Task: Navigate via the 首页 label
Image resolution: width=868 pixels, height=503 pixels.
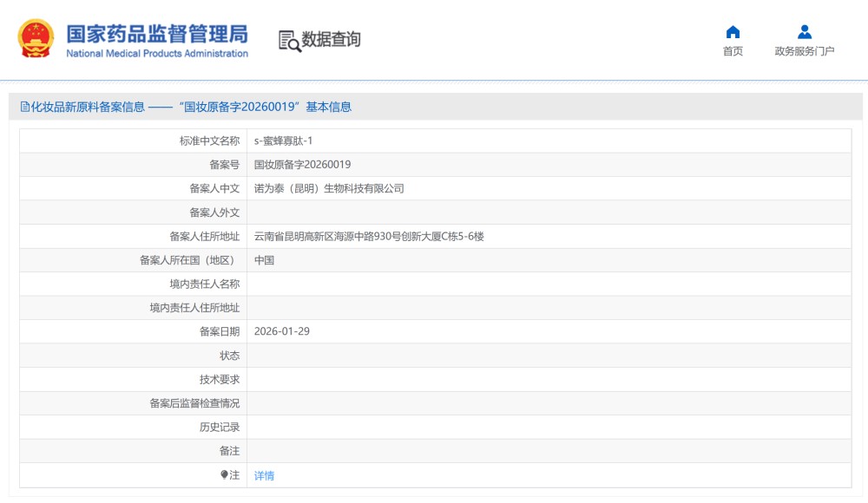Action: coord(733,50)
